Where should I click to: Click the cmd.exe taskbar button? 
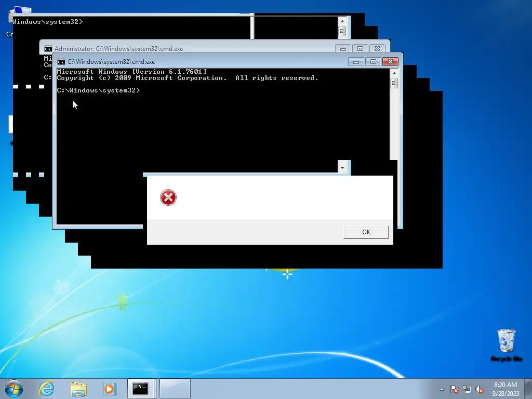[141, 389]
